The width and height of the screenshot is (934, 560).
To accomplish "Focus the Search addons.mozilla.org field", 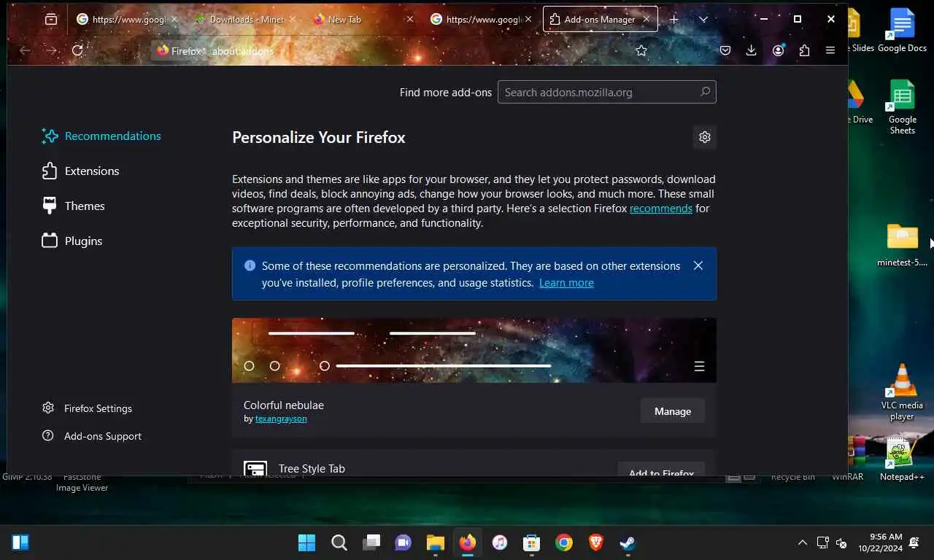I will click(x=606, y=92).
